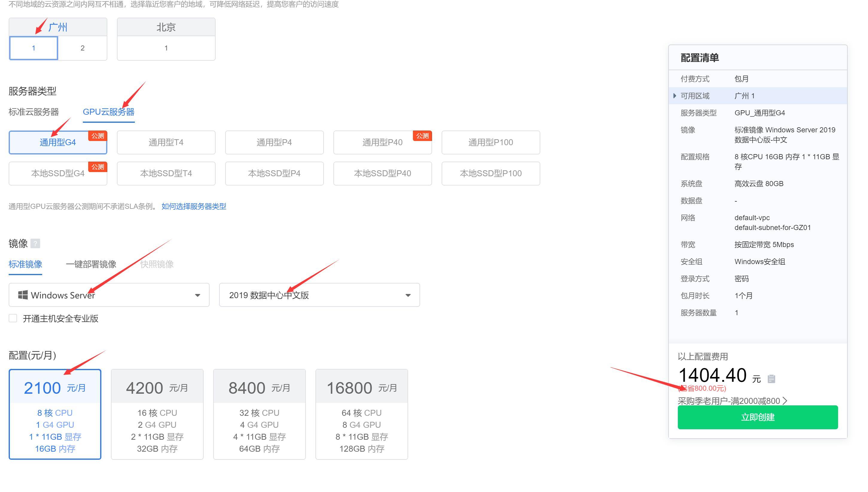The image size is (868, 492).
Task: Expand the 可用区域 row triangle in 配置清单
Action: pyautogui.click(x=675, y=96)
